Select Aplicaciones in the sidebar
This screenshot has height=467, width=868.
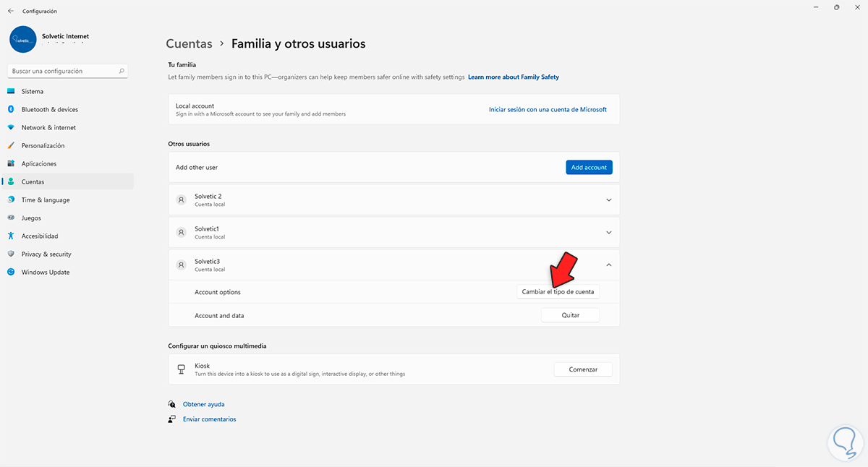[39, 164]
